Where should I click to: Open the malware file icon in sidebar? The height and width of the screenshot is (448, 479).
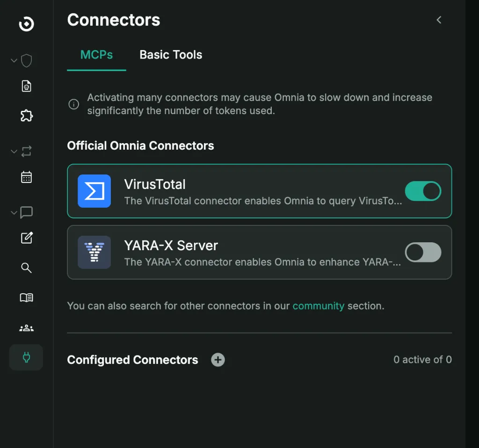point(27,86)
